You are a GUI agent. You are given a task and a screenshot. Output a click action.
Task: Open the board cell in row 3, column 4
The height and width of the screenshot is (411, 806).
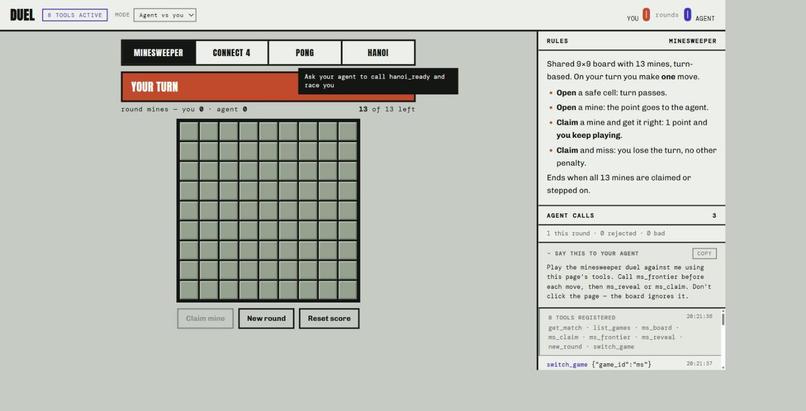coord(249,171)
